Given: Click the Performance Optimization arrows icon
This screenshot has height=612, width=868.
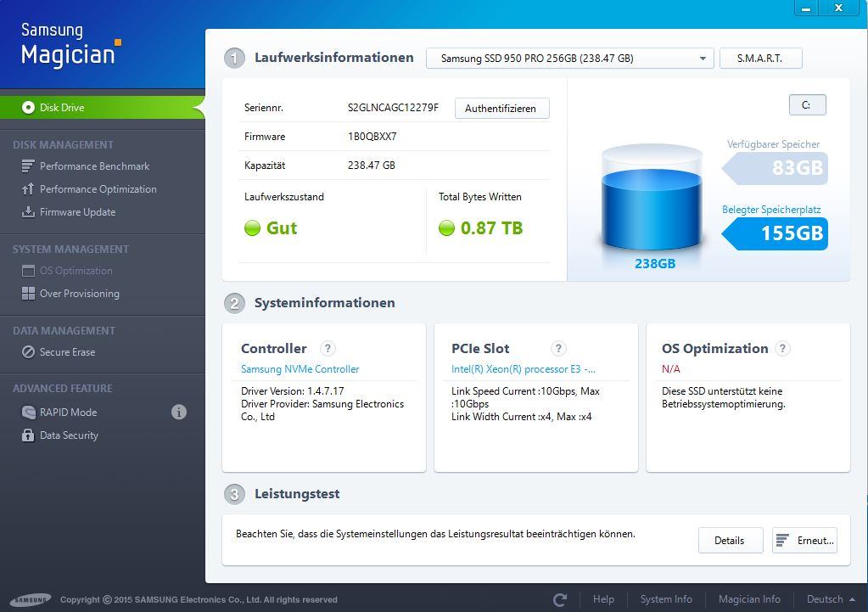Looking at the screenshot, I should click(28, 189).
